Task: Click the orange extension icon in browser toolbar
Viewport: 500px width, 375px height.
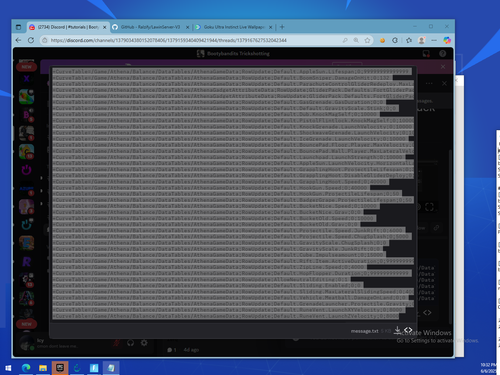Action: coord(382,40)
